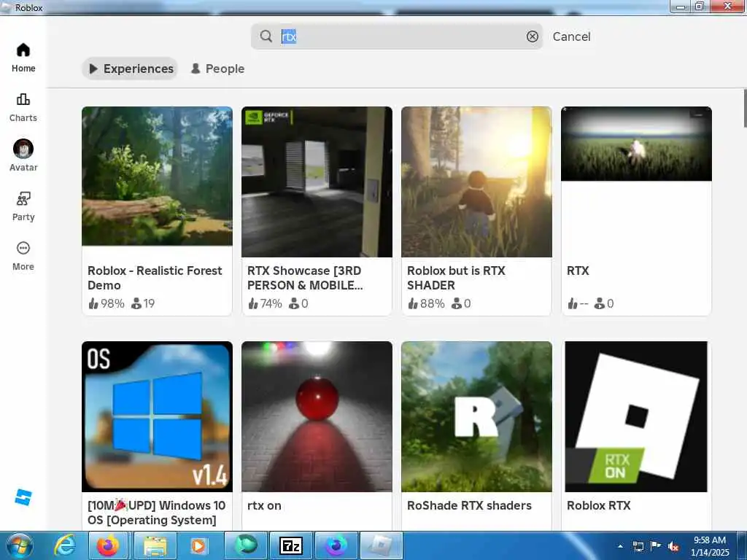747x560 pixels.
Task: Switch to People tab
Action: 217,69
